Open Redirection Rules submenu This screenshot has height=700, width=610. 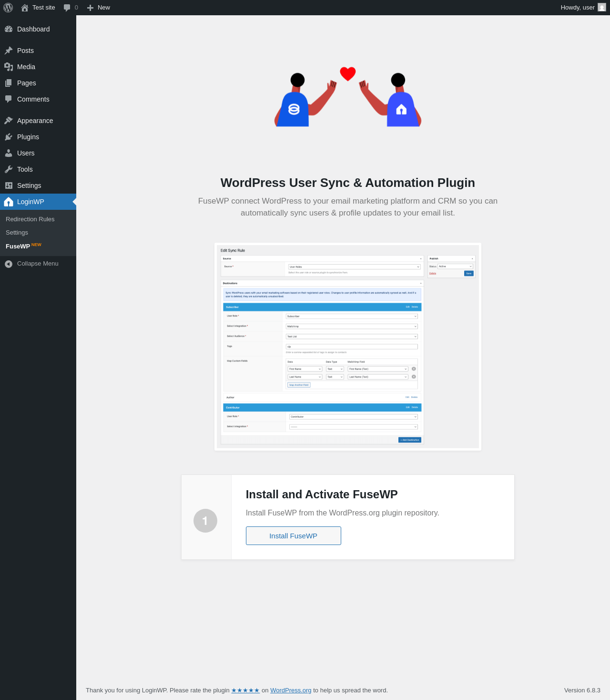(38, 219)
